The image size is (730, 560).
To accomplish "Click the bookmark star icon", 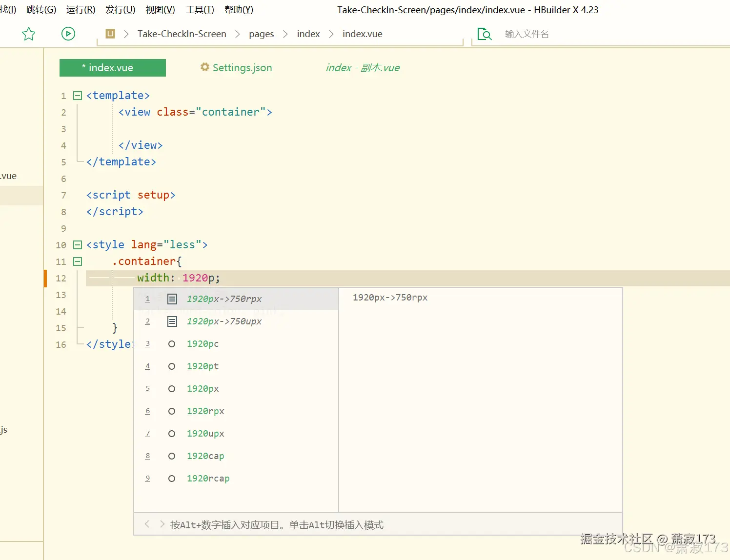I will [x=29, y=34].
